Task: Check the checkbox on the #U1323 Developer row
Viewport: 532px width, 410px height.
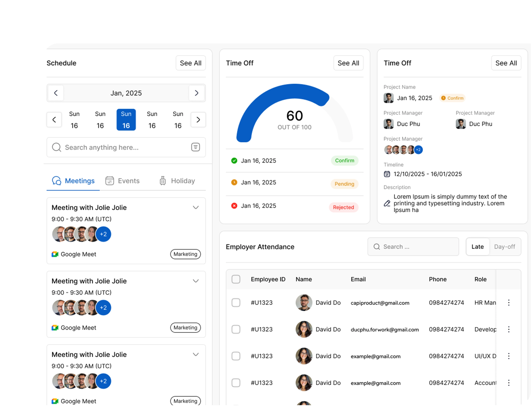Action: (x=236, y=329)
